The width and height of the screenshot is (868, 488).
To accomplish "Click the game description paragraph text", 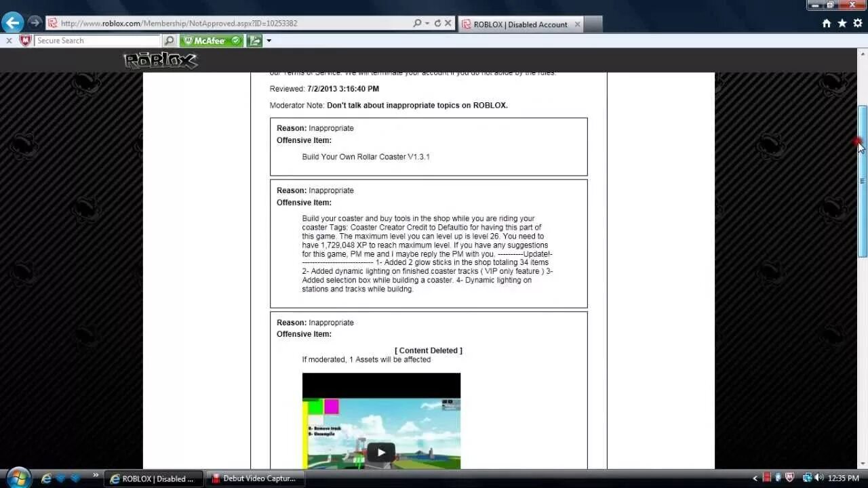I will (x=427, y=253).
